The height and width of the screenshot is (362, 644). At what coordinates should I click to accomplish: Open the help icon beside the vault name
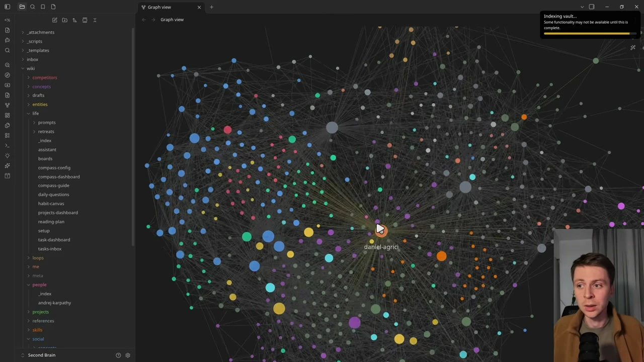pyautogui.click(x=118, y=355)
